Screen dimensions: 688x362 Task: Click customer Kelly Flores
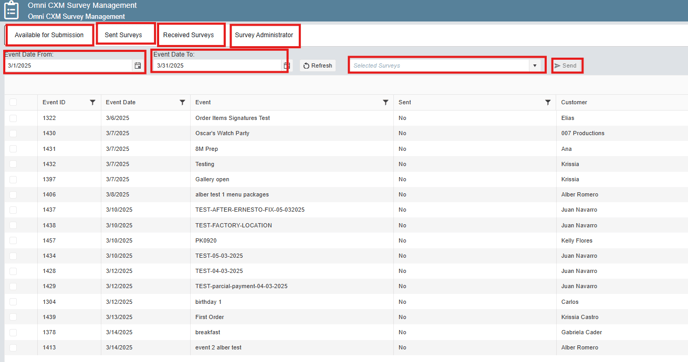pyautogui.click(x=577, y=240)
